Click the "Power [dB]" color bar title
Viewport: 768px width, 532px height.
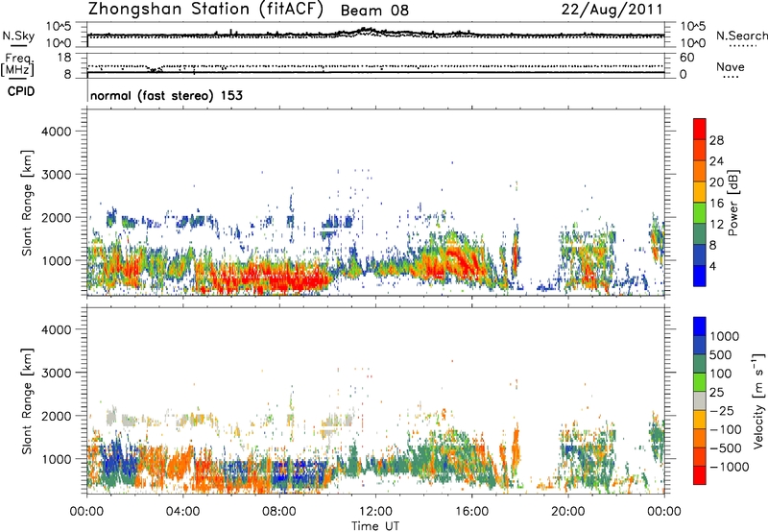[733, 203]
